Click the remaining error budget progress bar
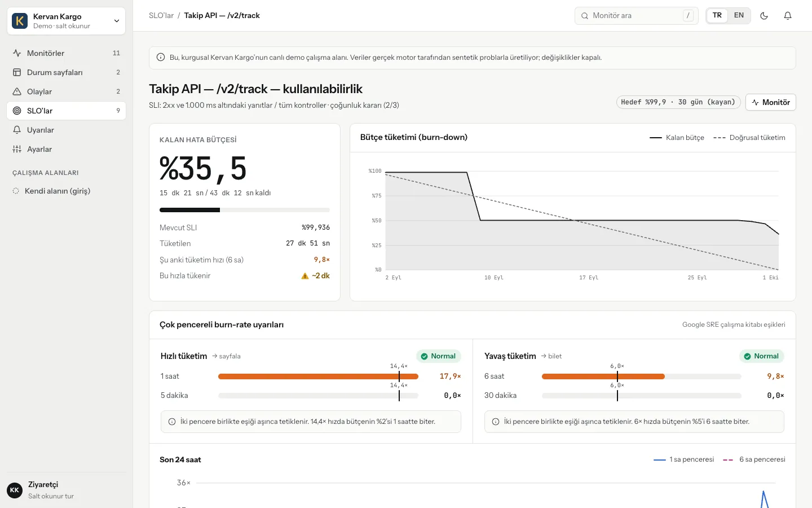The height and width of the screenshot is (508, 812). coord(245,210)
